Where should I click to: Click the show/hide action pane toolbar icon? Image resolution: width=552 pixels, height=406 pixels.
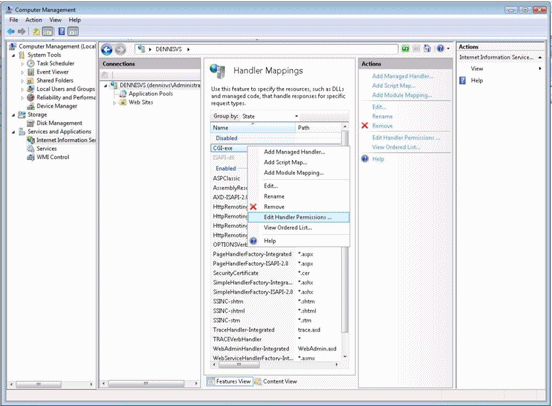pos(73,32)
